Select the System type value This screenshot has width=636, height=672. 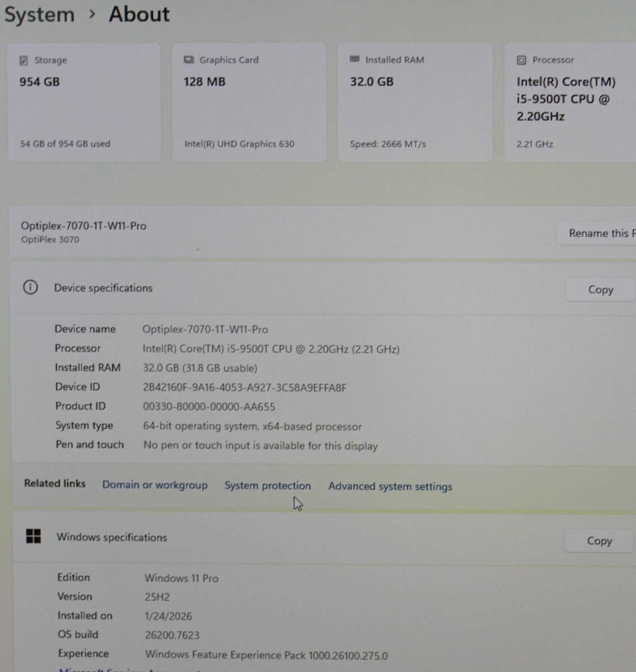[x=252, y=426]
